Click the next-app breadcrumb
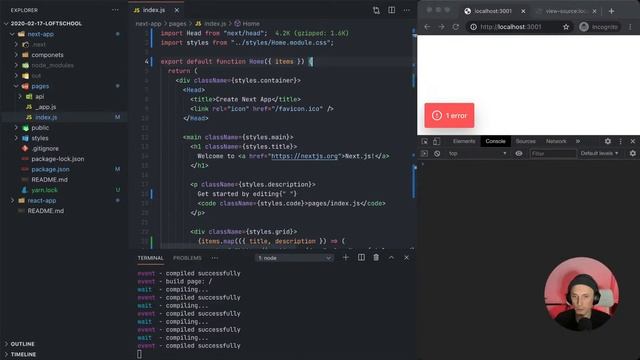This screenshot has height=360, width=640. (x=148, y=24)
